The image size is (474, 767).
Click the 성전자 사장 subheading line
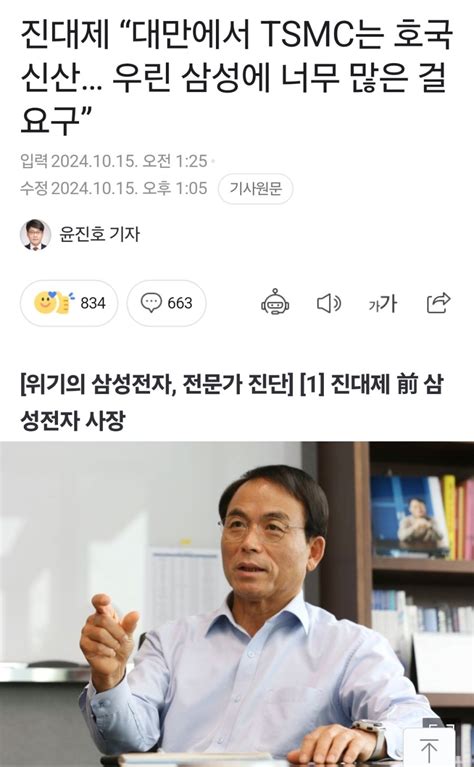72,420
